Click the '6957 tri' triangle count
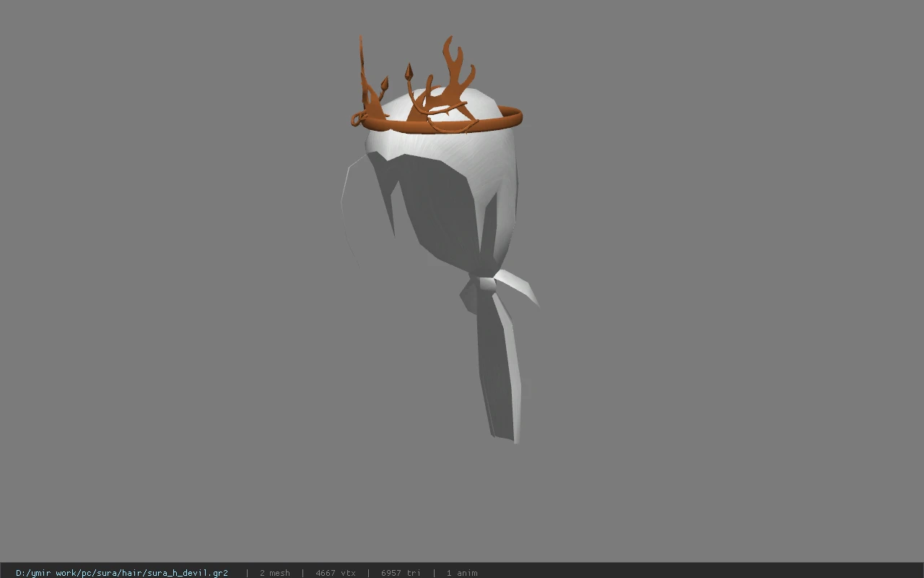This screenshot has width=924, height=578. click(401, 573)
